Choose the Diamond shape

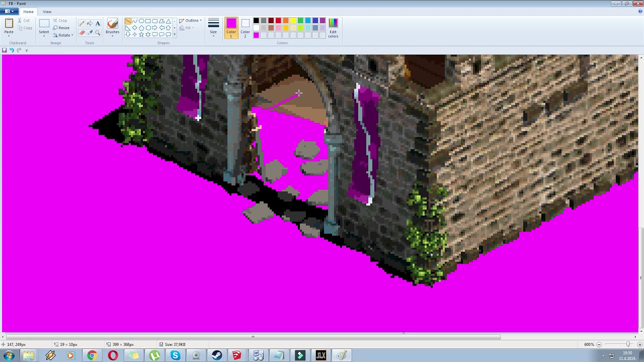pos(134,28)
